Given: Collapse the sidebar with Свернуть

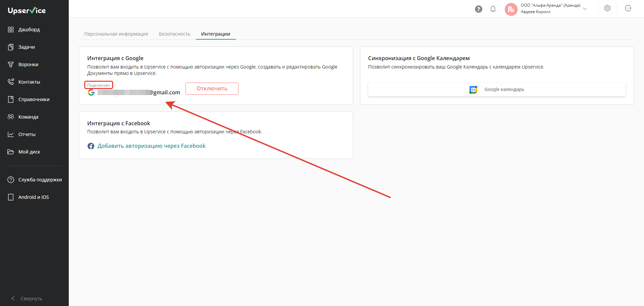Looking at the screenshot, I should coord(27,299).
